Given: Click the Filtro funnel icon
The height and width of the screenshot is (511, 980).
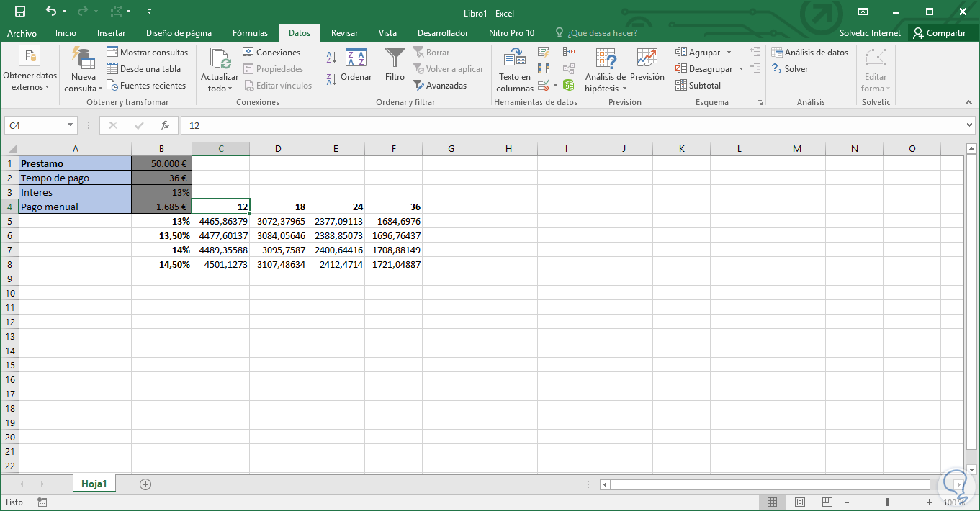Looking at the screenshot, I should (x=395, y=59).
